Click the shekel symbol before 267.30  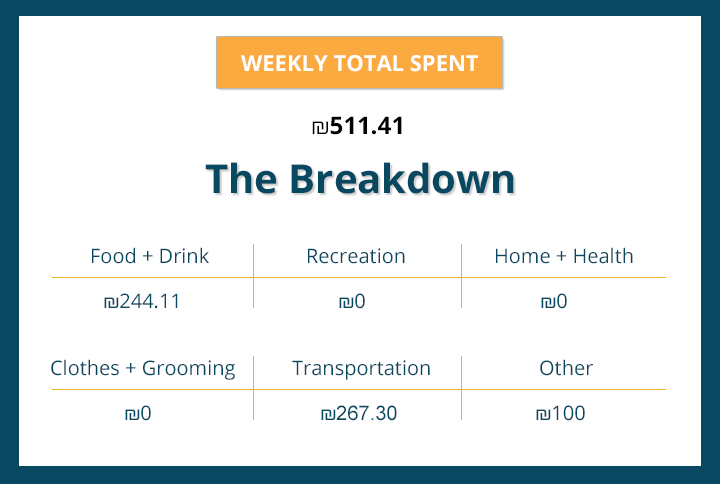click(x=328, y=414)
